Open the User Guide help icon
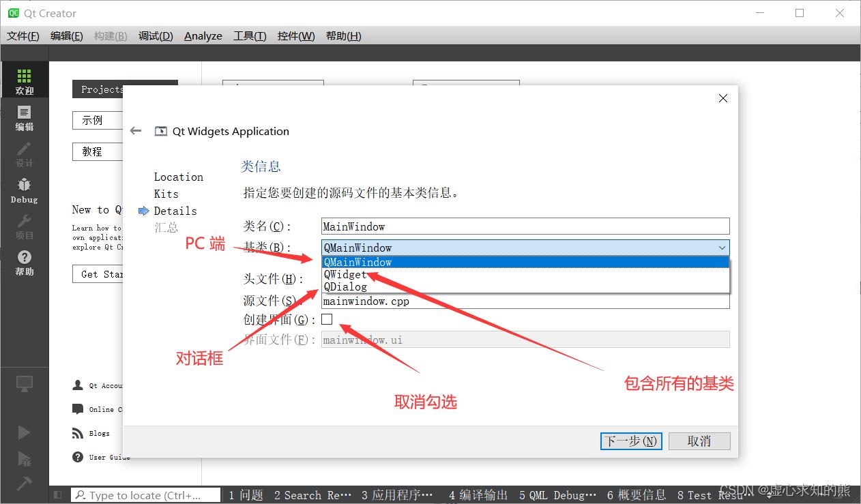Image resolution: width=861 pixels, height=504 pixels. (78, 457)
